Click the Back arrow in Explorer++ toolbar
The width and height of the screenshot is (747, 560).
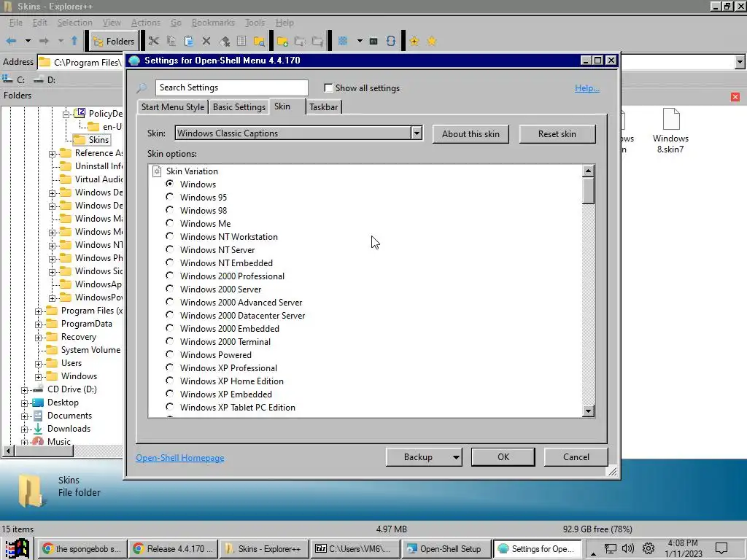(11, 41)
